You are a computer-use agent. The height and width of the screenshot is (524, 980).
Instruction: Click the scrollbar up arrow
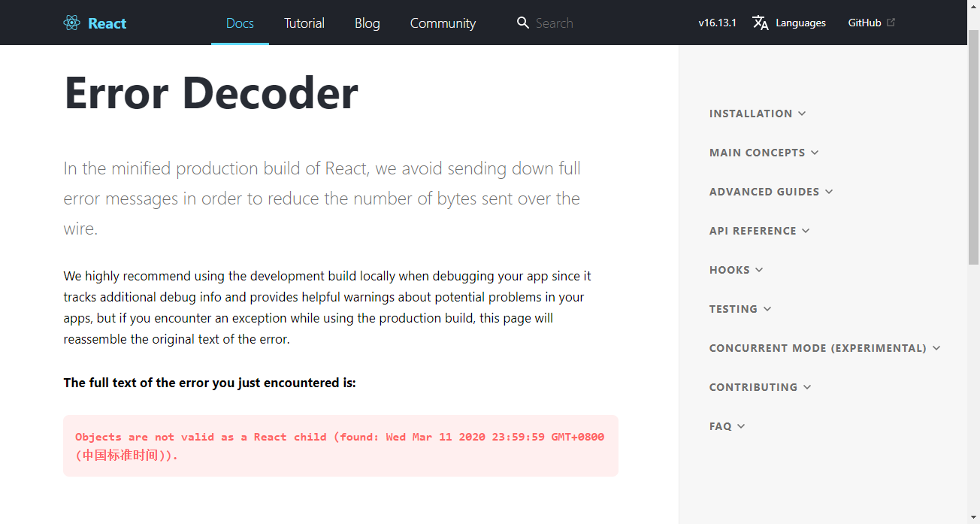tap(973, 6)
